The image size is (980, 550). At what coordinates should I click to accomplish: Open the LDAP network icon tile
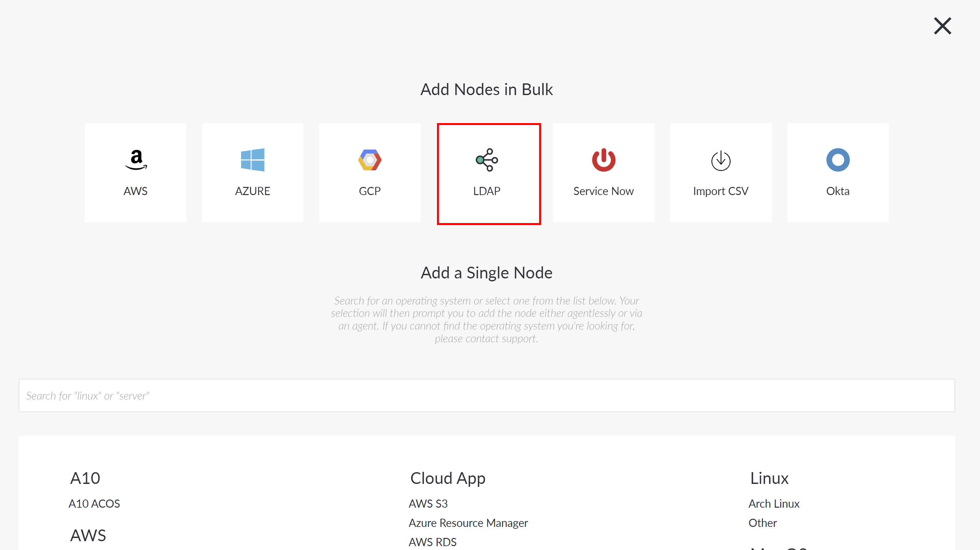tap(487, 160)
